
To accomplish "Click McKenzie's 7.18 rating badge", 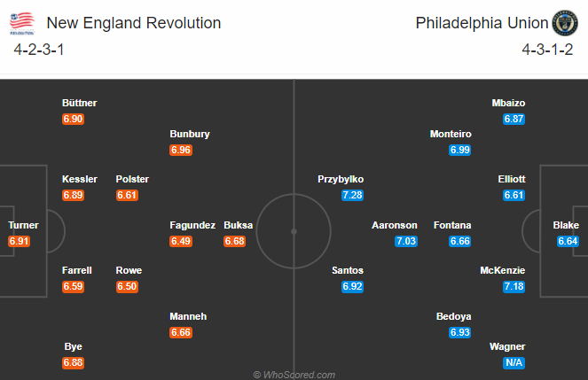I will click(x=514, y=286).
